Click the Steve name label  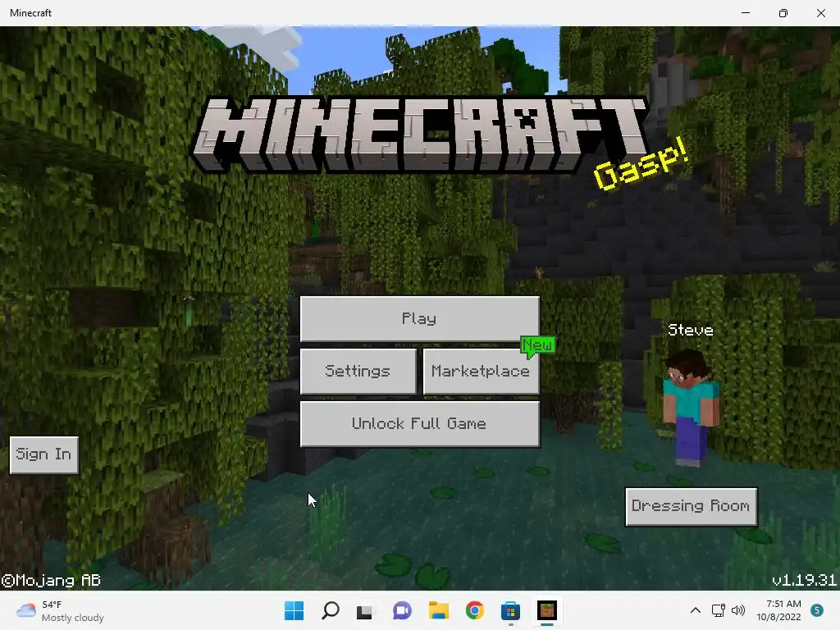(691, 330)
